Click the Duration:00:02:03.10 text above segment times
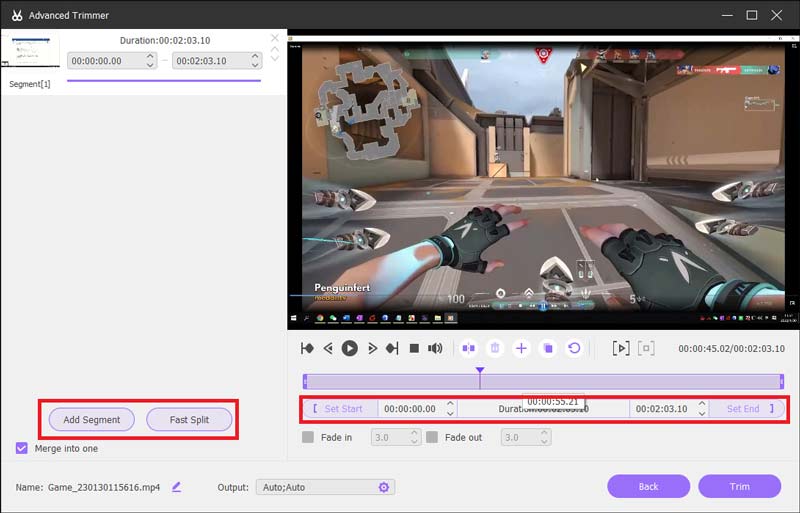This screenshot has height=513, width=800. (x=165, y=40)
